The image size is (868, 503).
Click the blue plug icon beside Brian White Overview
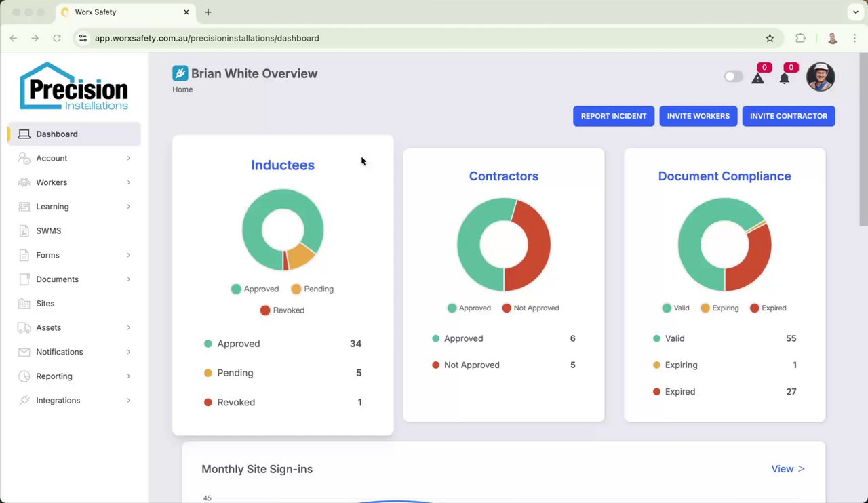(x=180, y=73)
